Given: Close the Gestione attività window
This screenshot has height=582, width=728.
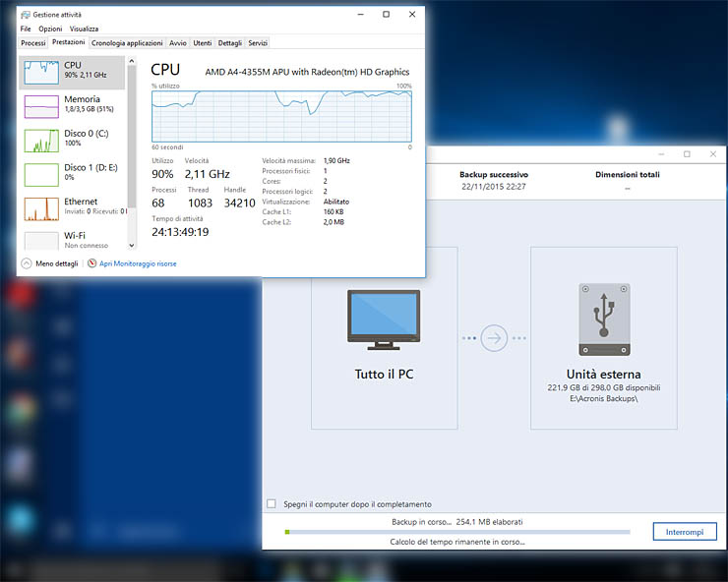Looking at the screenshot, I should coord(412,15).
